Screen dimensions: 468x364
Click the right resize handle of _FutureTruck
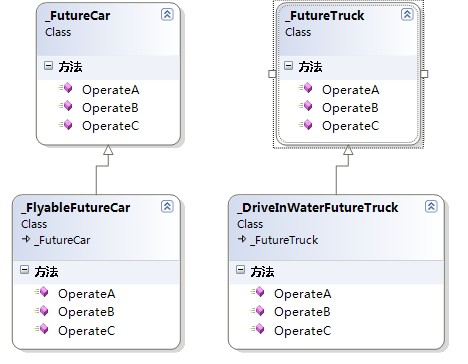[x=424, y=74]
